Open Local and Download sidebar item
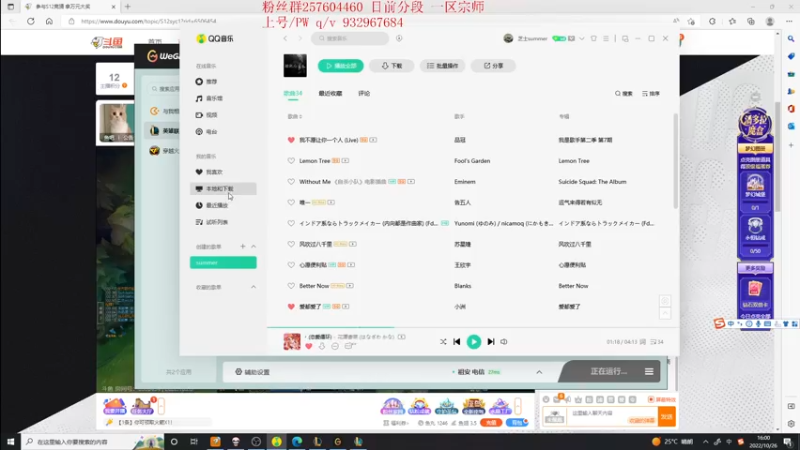 [223, 189]
